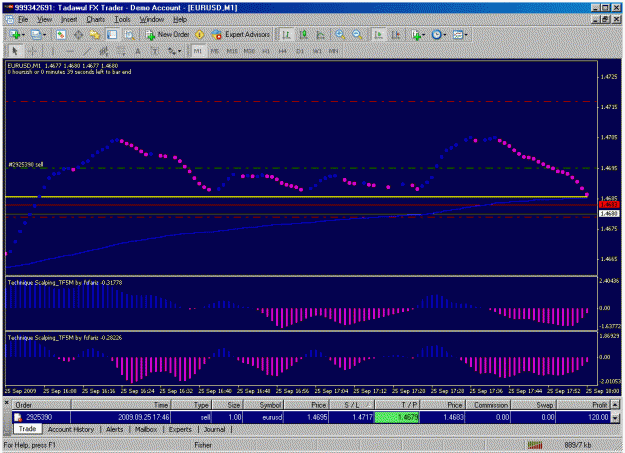
Task: Switch timeframe to M5
Action: (x=214, y=51)
